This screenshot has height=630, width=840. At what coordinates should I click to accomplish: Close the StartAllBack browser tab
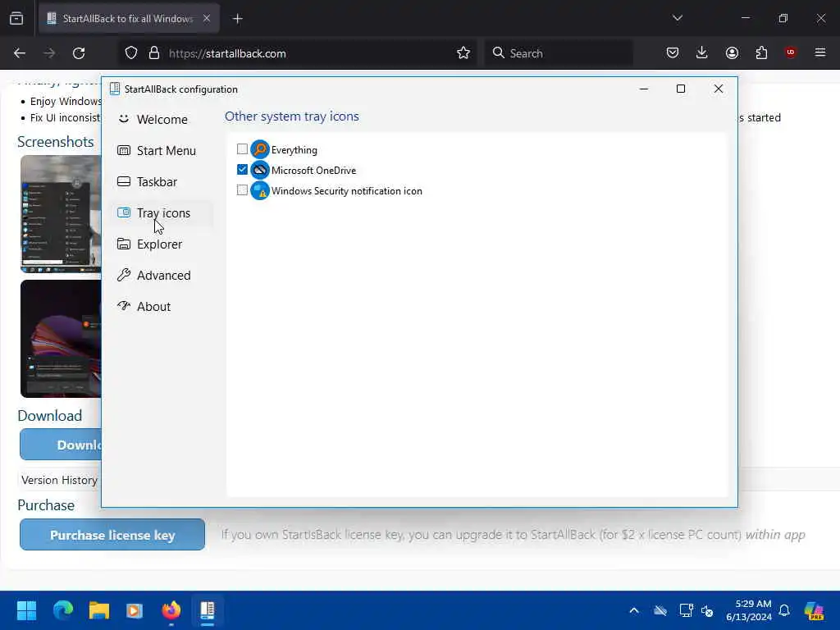[x=207, y=18]
